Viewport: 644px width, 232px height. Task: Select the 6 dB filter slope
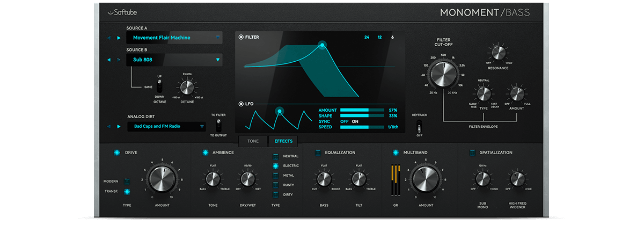[393, 37]
